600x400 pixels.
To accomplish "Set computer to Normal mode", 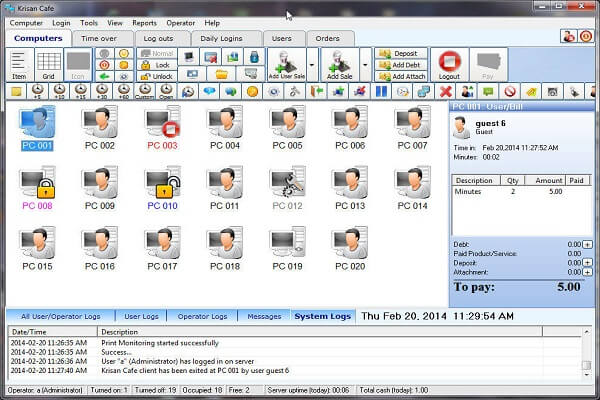I will (157, 54).
